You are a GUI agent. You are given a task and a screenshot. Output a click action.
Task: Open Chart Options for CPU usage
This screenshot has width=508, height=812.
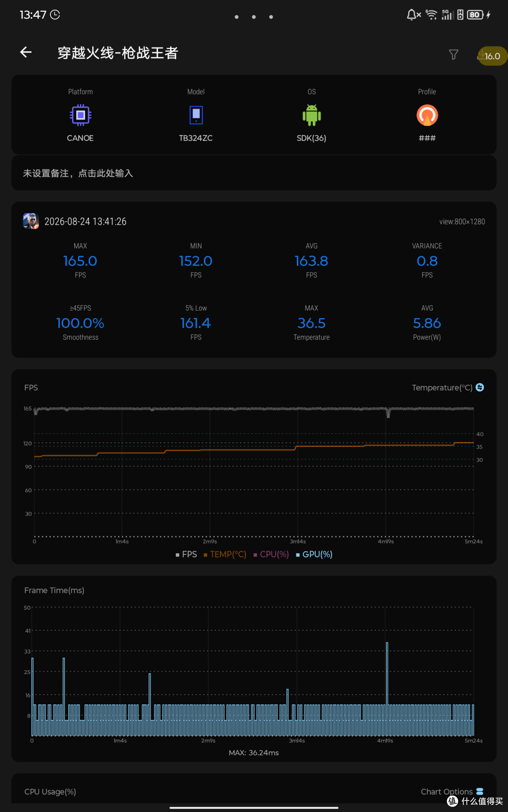452,792
